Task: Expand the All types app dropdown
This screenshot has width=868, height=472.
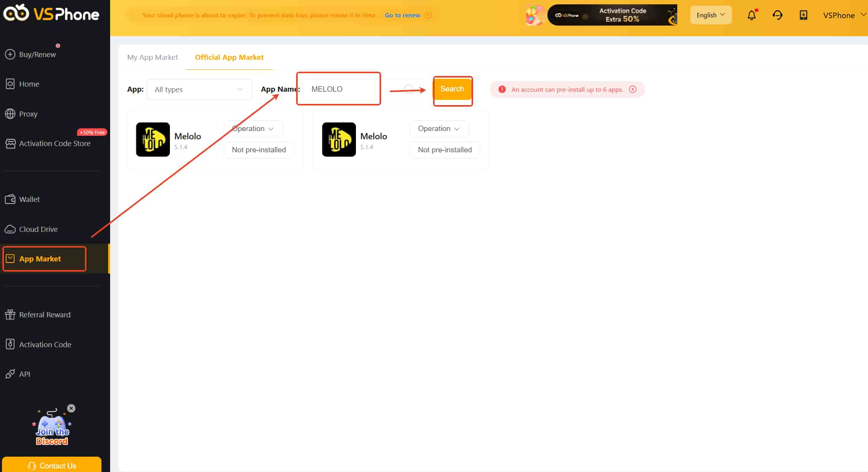Action: pos(199,89)
